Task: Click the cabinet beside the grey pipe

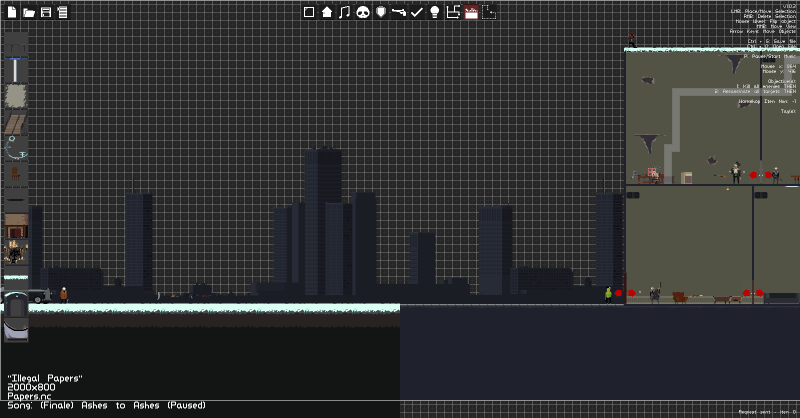Action: pyautogui.click(x=687, y=178)
